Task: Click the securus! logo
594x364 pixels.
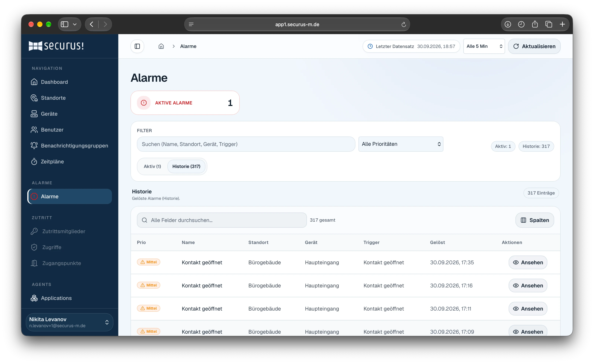Action: point(56,46)
